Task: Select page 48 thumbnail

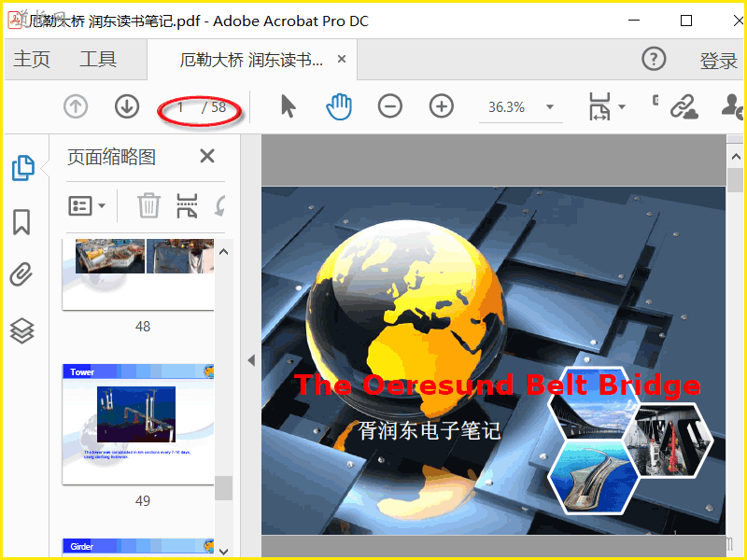Action: coord(138,274)
